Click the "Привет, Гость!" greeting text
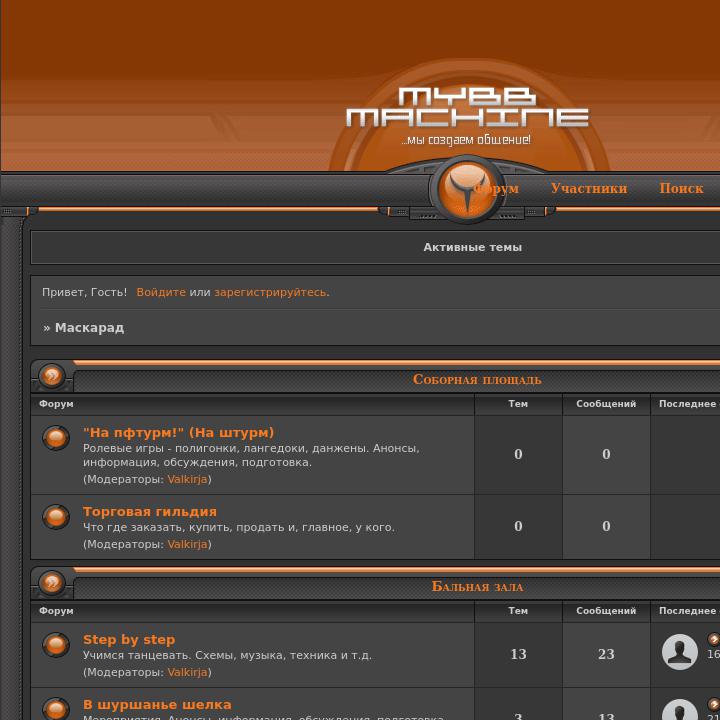This screenshot has width=720, height=720. point(84,292)
